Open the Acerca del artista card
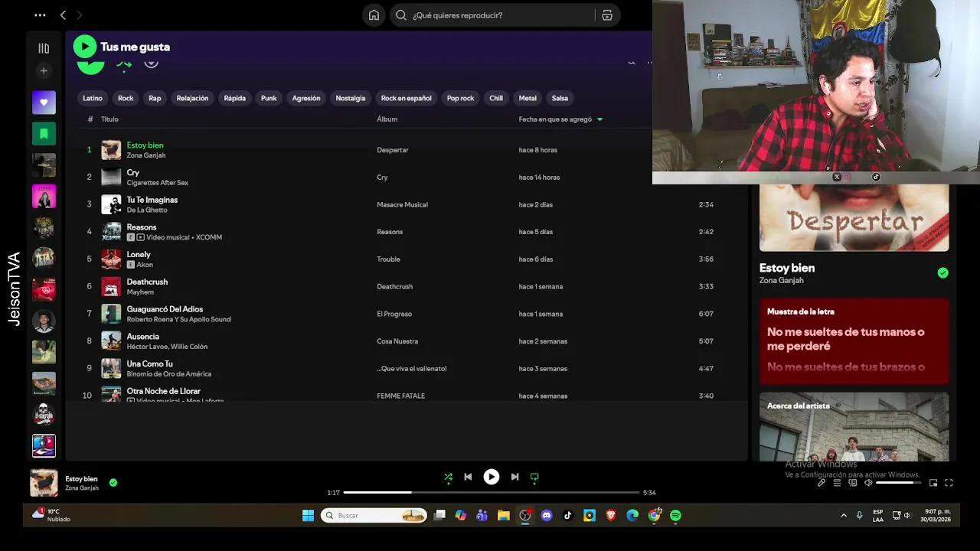 pyautogui.click(x=854, y=426)
